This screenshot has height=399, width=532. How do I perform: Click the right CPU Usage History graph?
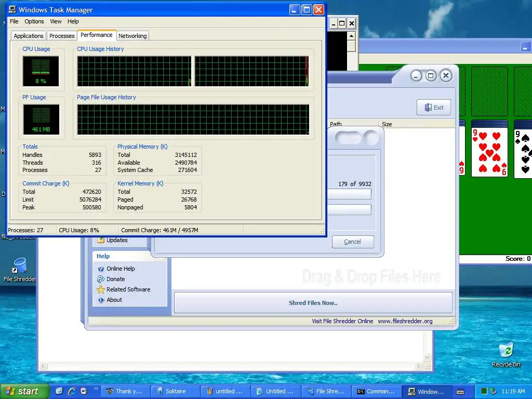[x=251, y=71]
